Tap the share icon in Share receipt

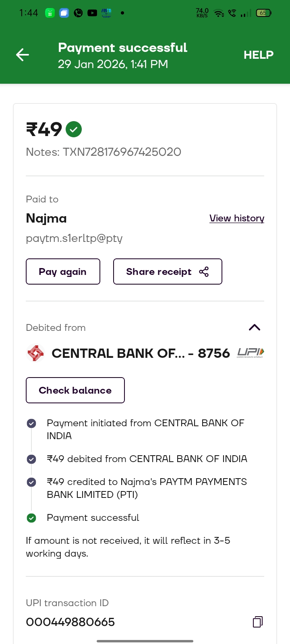pos(204,272)
